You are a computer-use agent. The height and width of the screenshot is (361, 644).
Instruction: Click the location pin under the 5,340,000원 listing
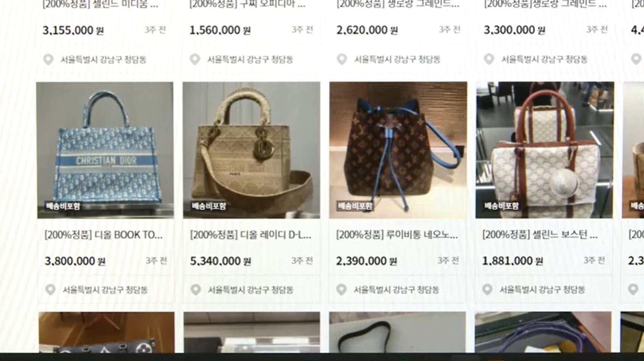click(x=196, y=290)
